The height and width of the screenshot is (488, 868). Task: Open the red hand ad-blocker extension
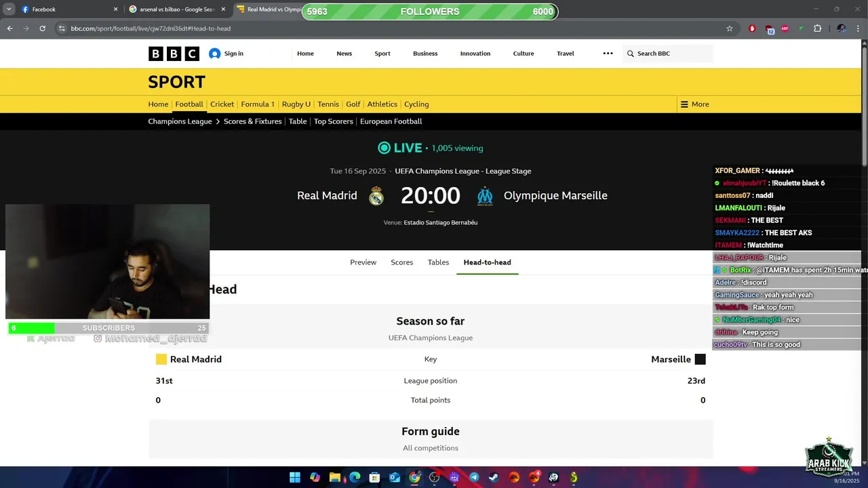click(752, 28)
